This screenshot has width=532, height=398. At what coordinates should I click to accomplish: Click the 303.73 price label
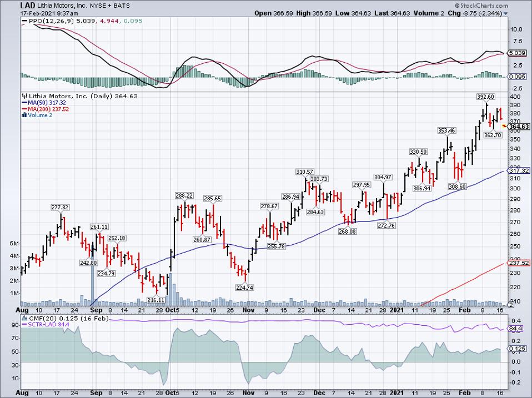[319, 179]
